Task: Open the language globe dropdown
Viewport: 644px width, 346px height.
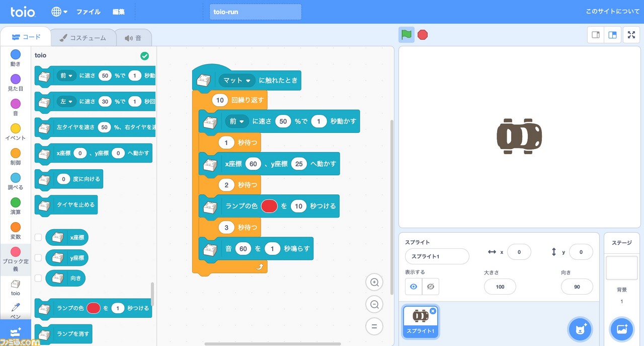Action: 59,12
